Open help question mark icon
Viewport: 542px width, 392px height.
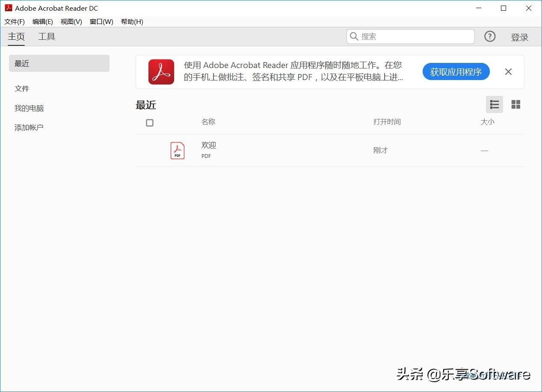tap(490, 37)
